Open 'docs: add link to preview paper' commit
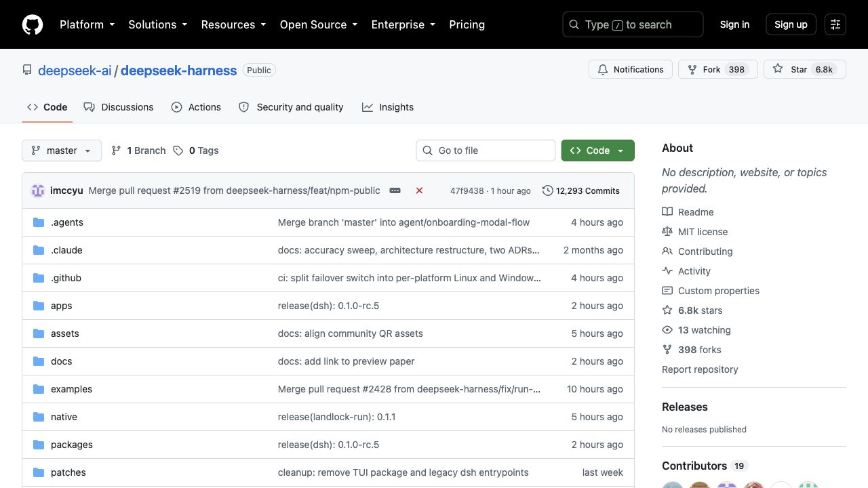The height and width of the screenshot is (488, 868). [346, 361]
